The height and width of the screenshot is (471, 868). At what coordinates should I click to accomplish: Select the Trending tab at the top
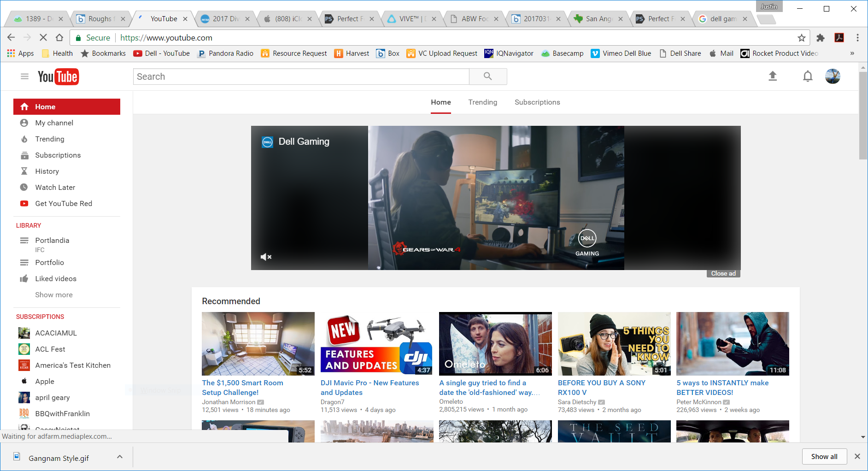pos(482,102)
